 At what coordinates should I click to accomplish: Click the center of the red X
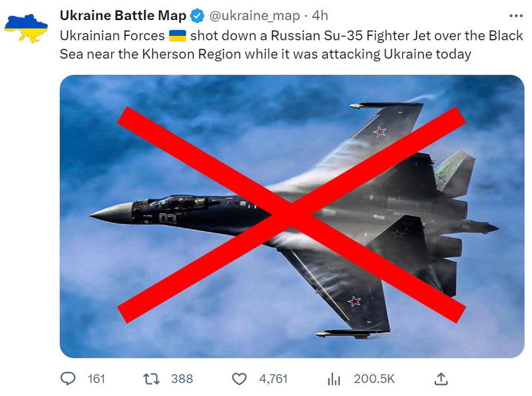291,214
